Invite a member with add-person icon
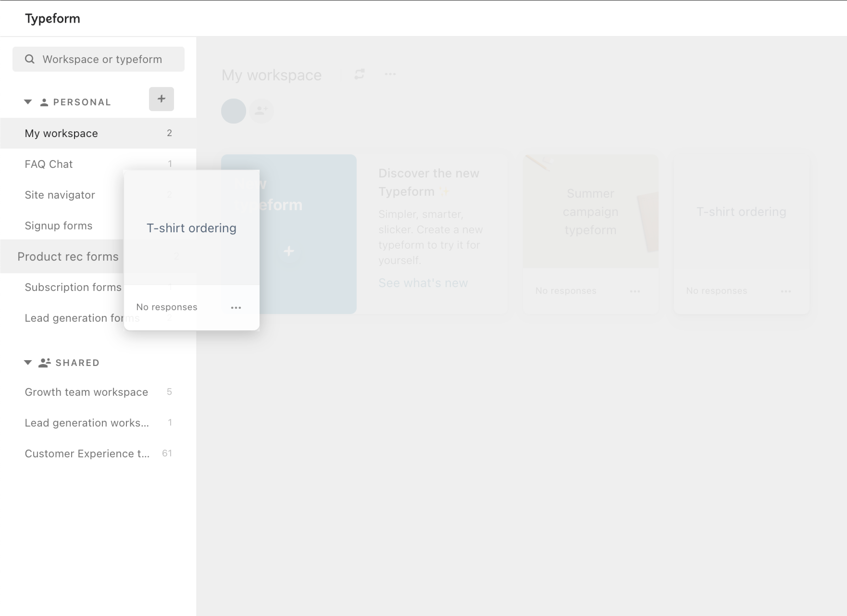The width and height of the screenshot is (847, 616). 262,111
